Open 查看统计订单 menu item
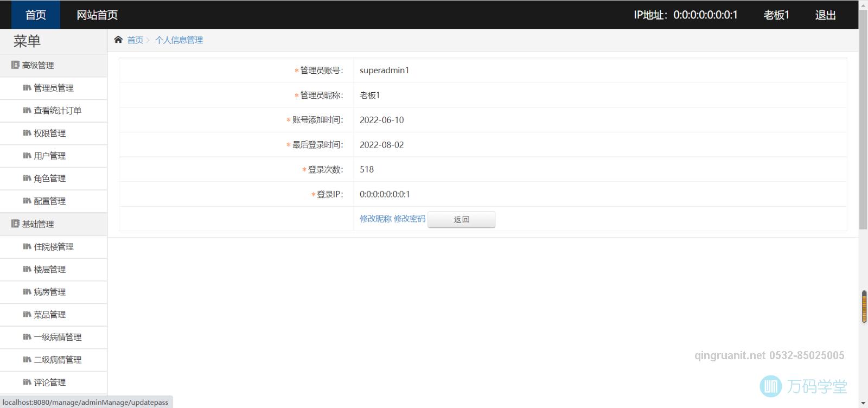 (x=53, y=111)
